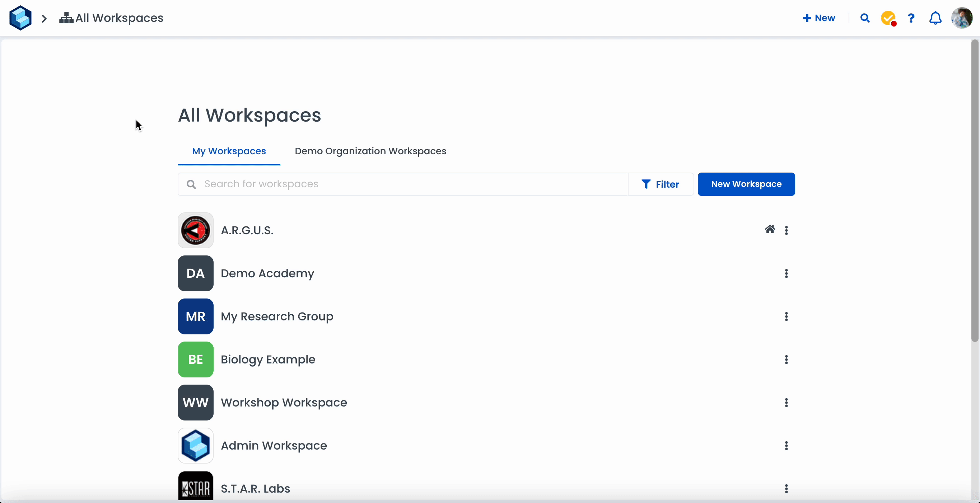Open the help question mark
The image size is (980, 503).
pyautogui.click(x=911, y=18)
